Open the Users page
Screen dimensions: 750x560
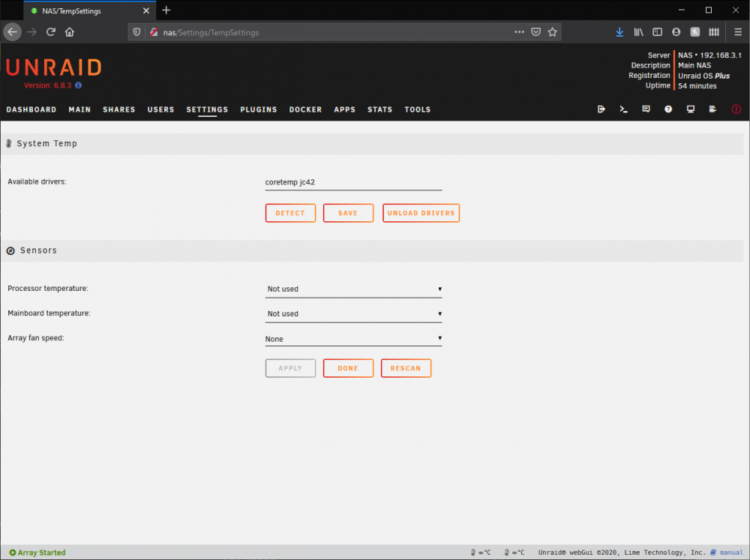pyautogui.click(x=160, y=109)
